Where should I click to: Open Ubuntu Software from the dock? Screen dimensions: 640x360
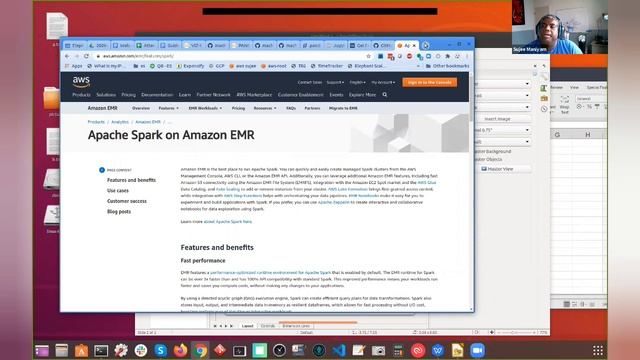tap(81, 350)
